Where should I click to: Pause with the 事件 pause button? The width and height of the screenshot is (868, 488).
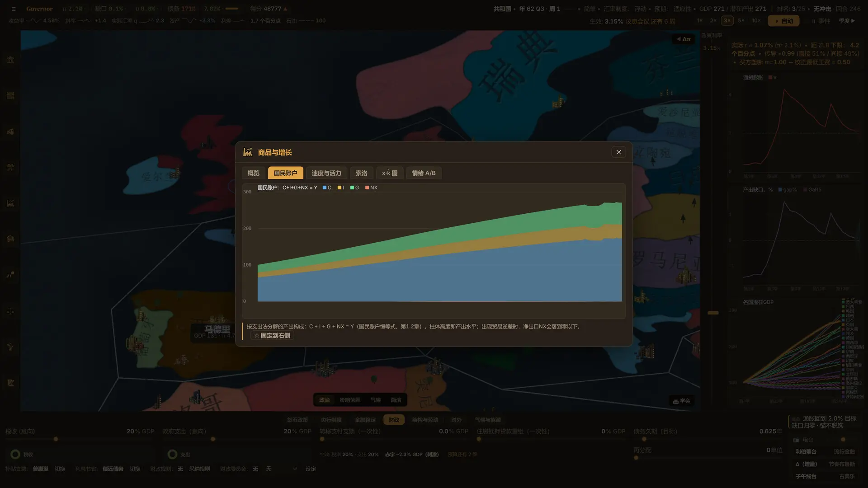point(821,21)
